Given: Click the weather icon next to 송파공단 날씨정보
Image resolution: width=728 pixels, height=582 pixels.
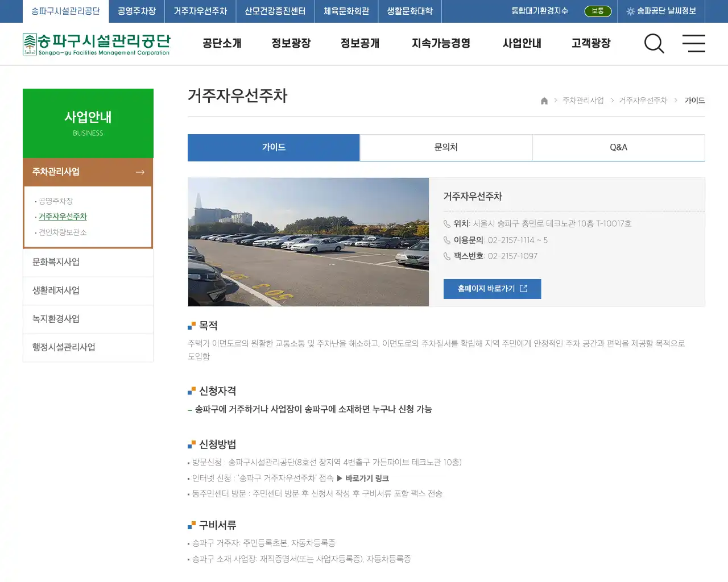Looking at the screenshot, I should [x=631, y=11].
